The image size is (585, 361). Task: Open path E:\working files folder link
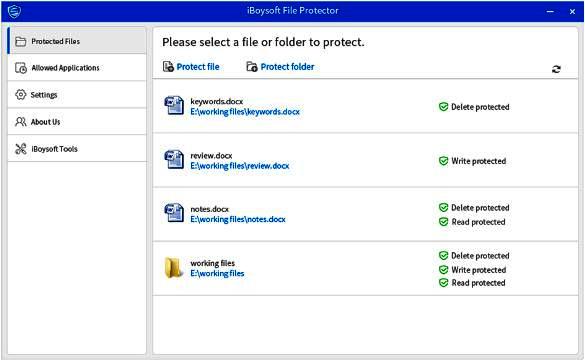tap(217, 273)
